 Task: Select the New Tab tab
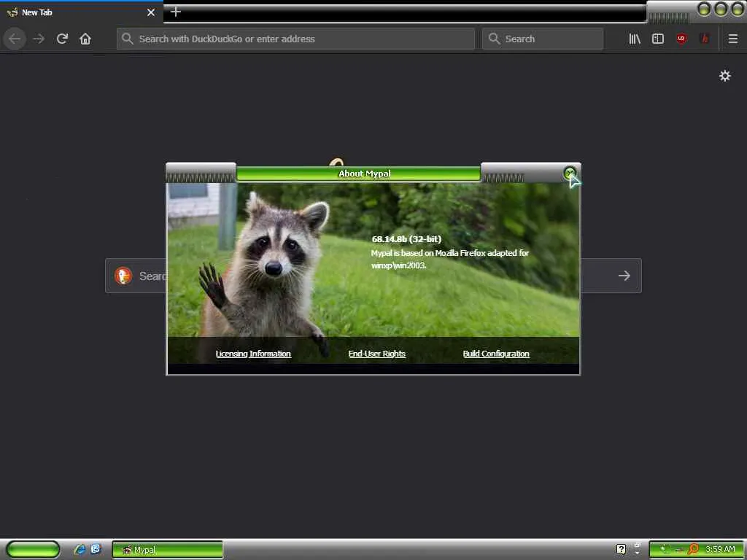[82, 12]
